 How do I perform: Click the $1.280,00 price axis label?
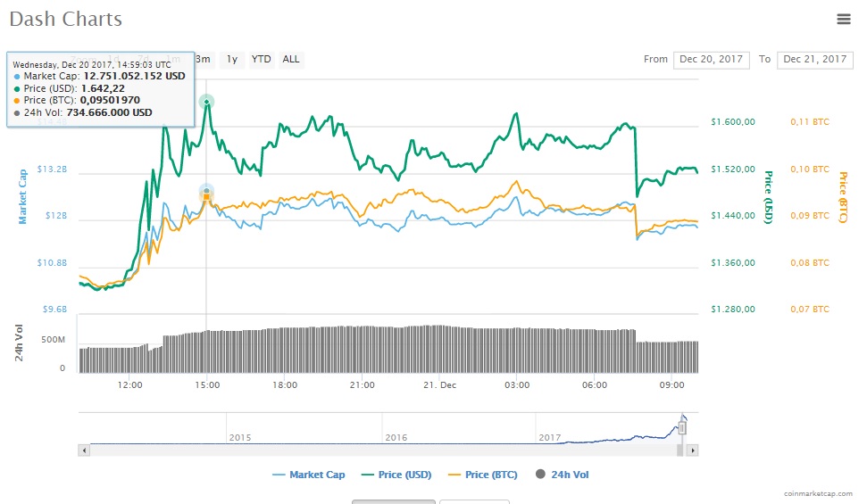click(x=733, y=310)
